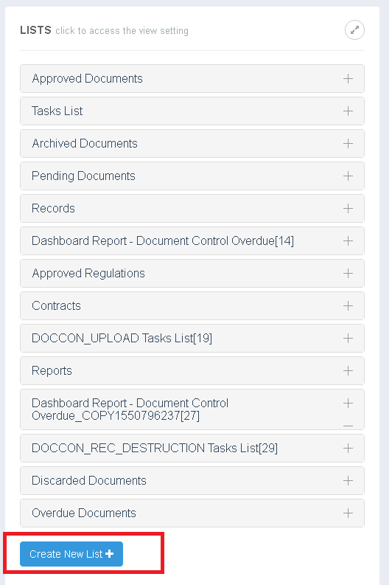Click plus icon on Pending Documents row

pos(348,176)
